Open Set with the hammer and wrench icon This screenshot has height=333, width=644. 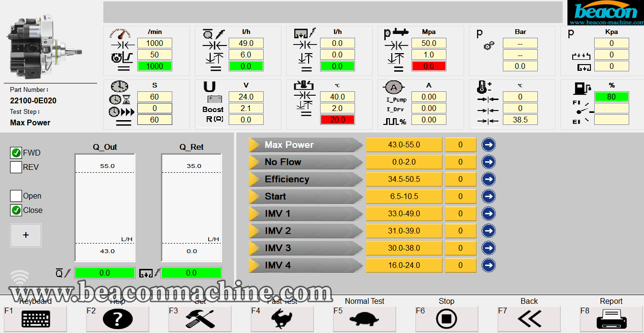point(200,318)
